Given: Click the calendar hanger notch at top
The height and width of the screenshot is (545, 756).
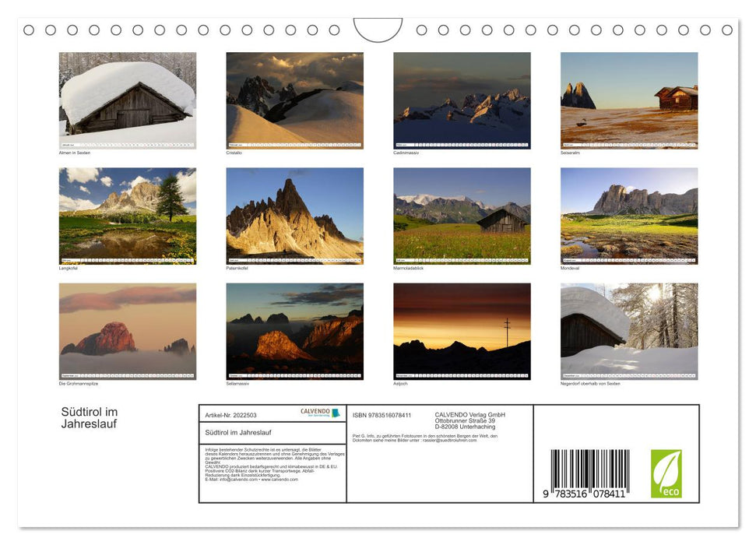Looking at the screenshot, I should [x=378, y=30].
